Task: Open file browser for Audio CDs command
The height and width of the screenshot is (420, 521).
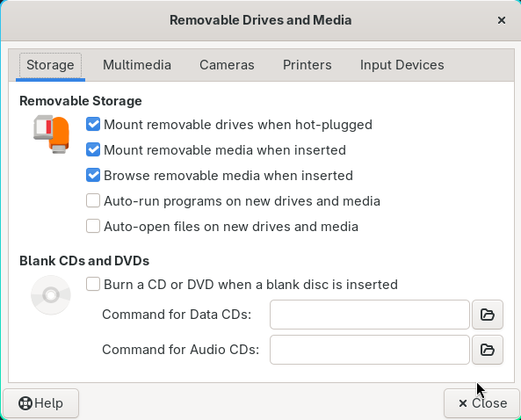Action: (488, 350)
